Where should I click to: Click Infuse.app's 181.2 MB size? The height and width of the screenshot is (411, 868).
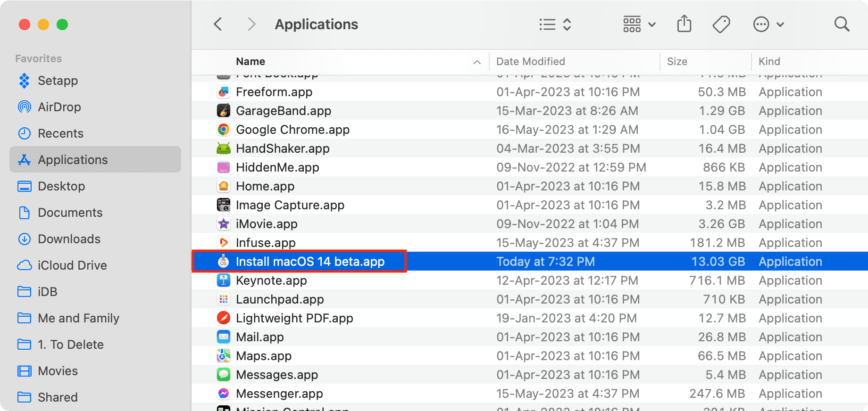click(x=718, y=243)
